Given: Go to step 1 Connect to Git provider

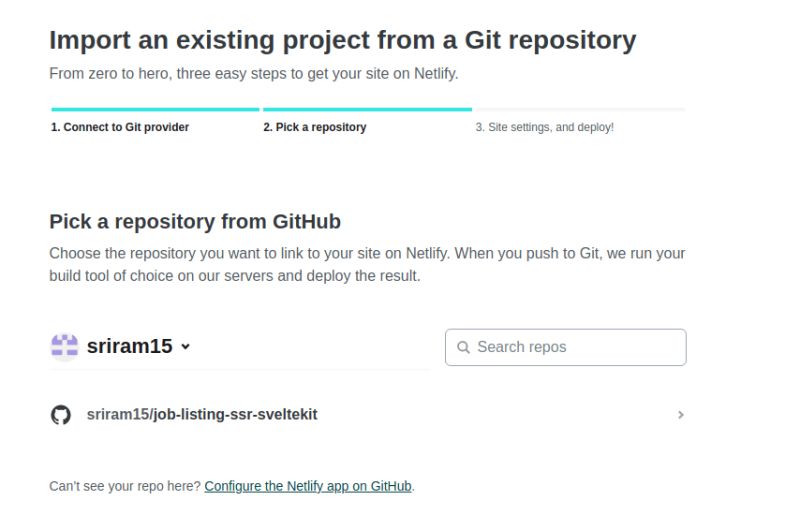Looking at the screenshot, I should (120, 127).
